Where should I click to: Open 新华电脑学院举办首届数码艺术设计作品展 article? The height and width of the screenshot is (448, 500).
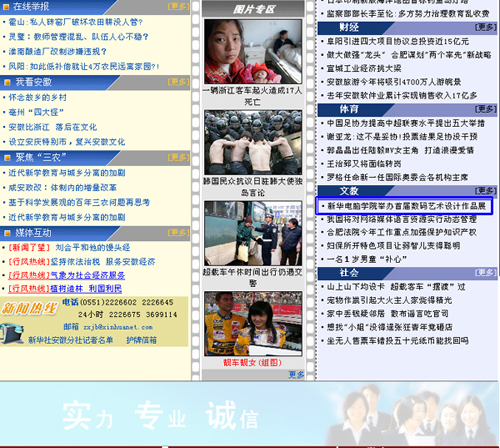tap(406, 206)
